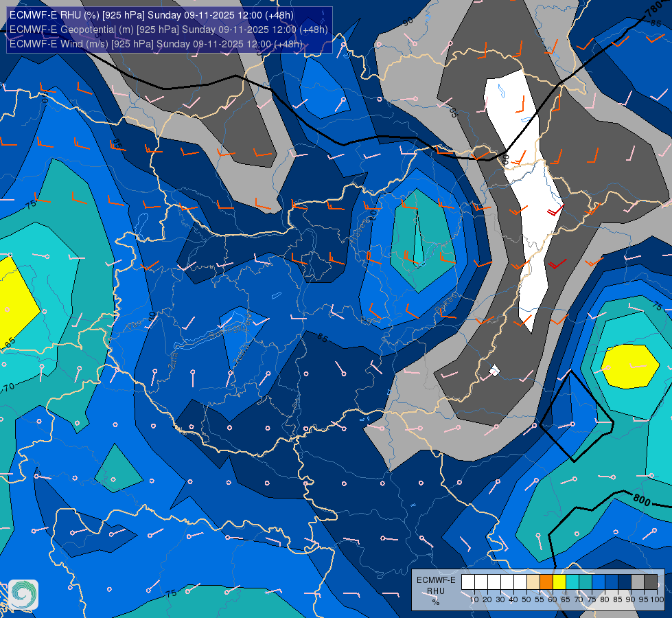Pick the teal 70-75 legend swatch

(586, 582)
